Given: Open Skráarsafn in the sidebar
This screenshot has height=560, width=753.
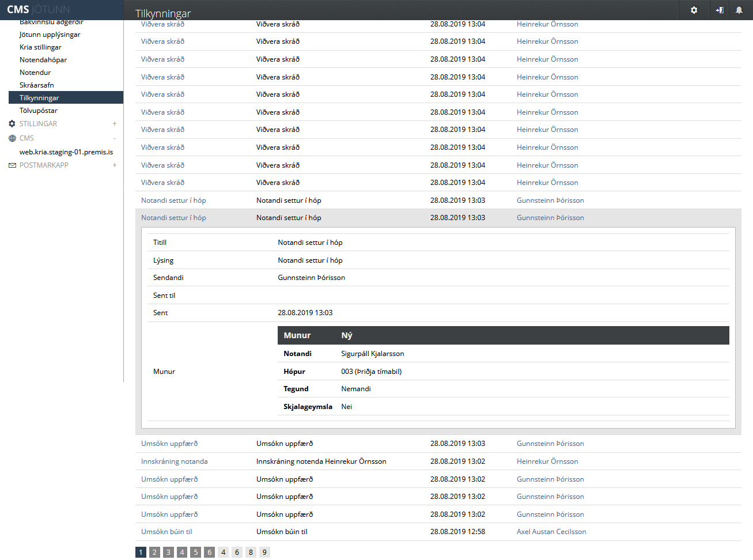Looking at the screenshot, I should (37, 85).
